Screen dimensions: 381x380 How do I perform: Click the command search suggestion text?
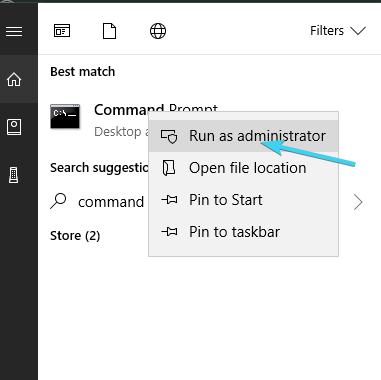click(x=111, y=202)
